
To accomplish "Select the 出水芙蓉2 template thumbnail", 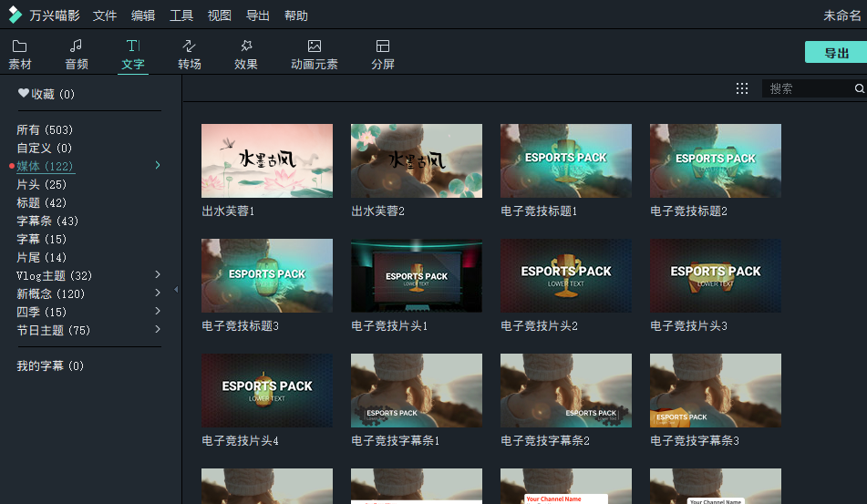I will click(417, 160).
